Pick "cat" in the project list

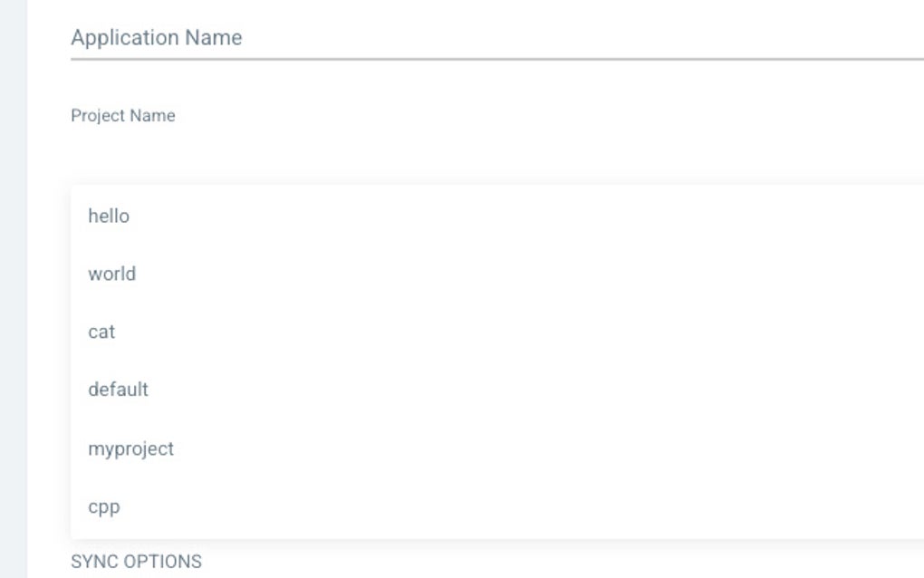coord(101,332)
